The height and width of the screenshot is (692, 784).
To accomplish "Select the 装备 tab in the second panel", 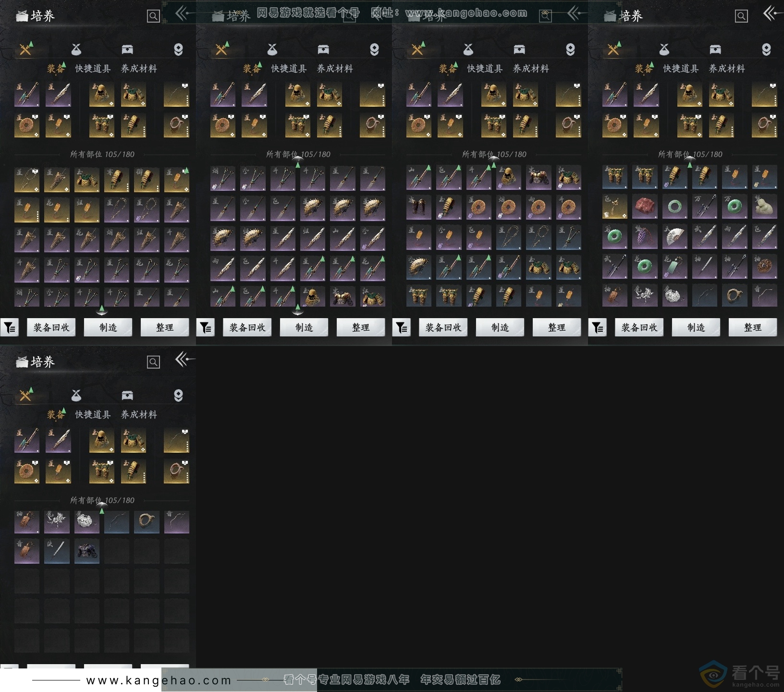I will point(252,69).
